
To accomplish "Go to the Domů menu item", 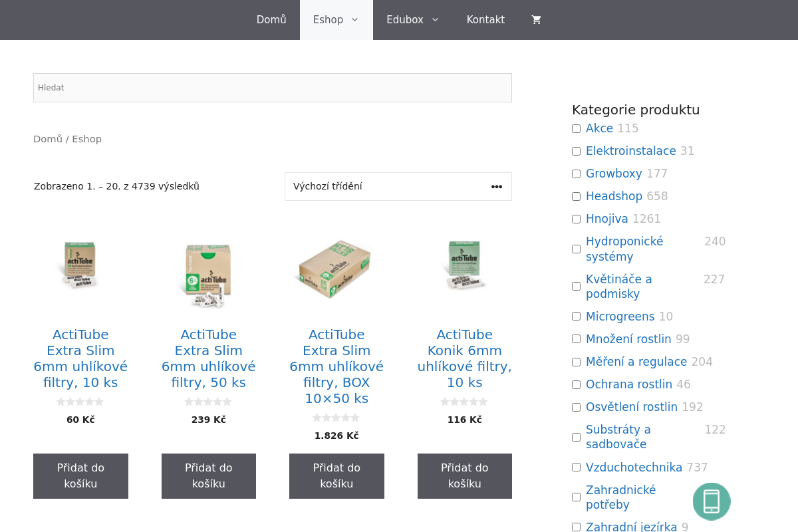I will [271, 20].
